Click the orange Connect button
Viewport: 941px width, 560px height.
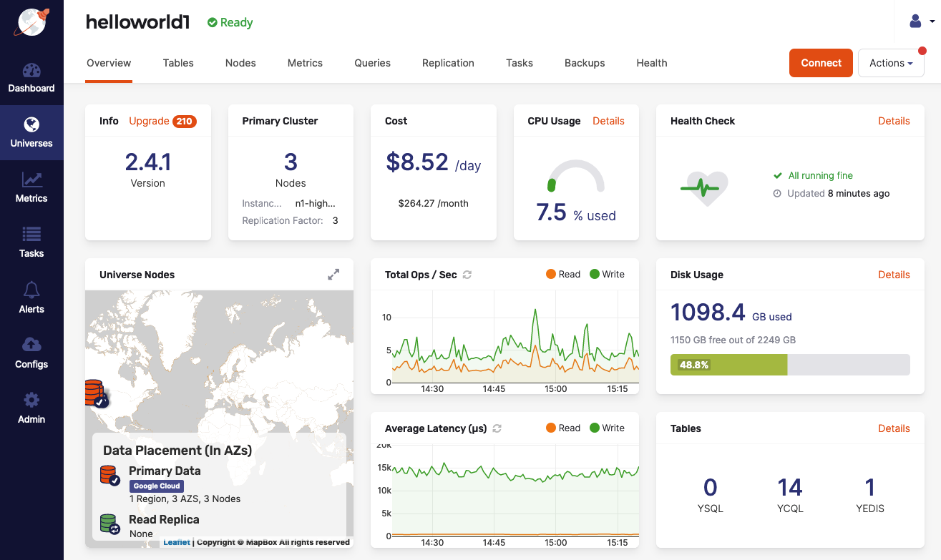pos(821,63)
